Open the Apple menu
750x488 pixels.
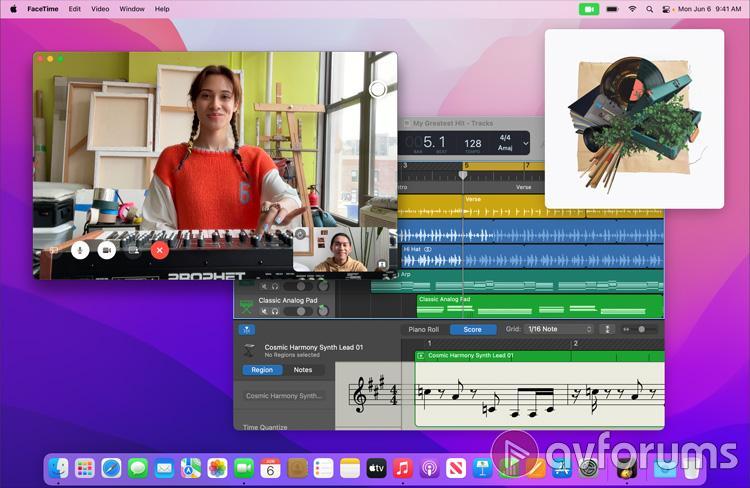point(13,9)
